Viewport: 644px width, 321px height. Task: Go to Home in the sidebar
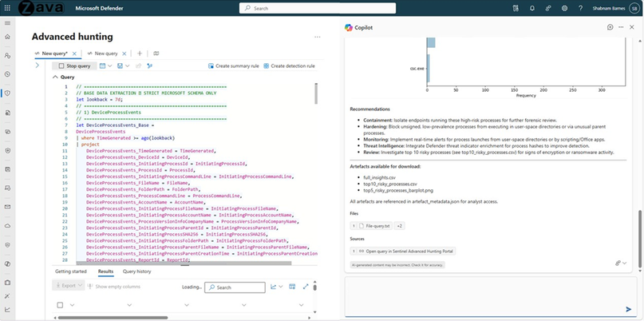7,37
